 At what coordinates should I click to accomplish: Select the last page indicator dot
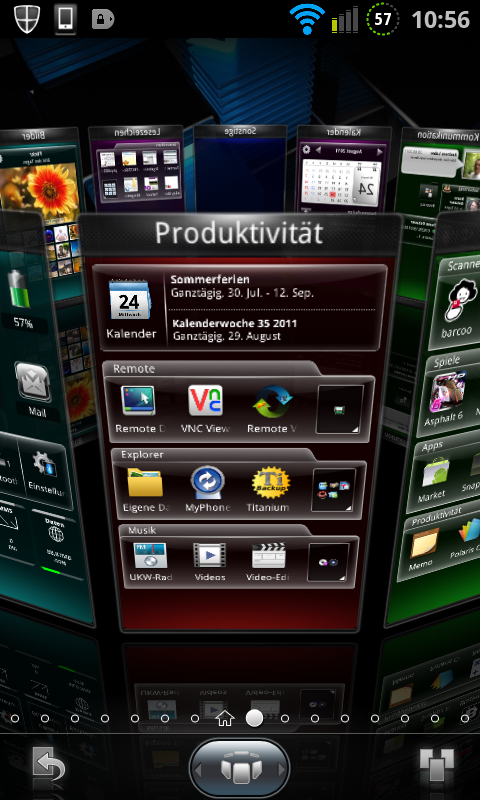coord(465,718)
